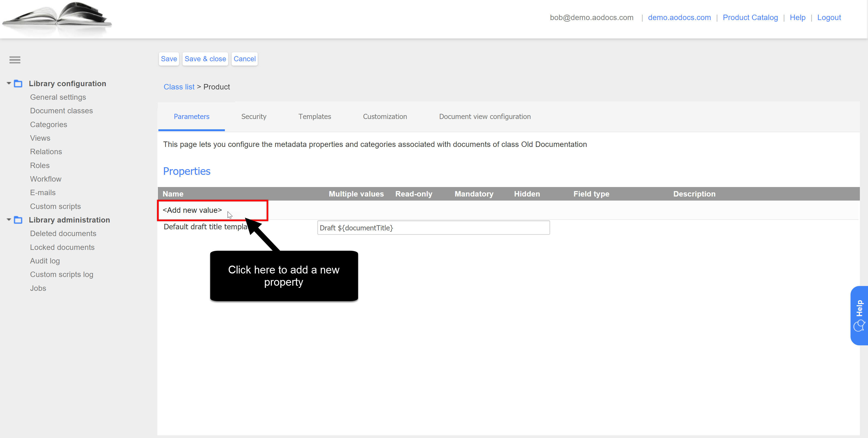Screen dimensions: 868x438
Task: Open Audit log in sidebar
Action: tap(45, 261)
